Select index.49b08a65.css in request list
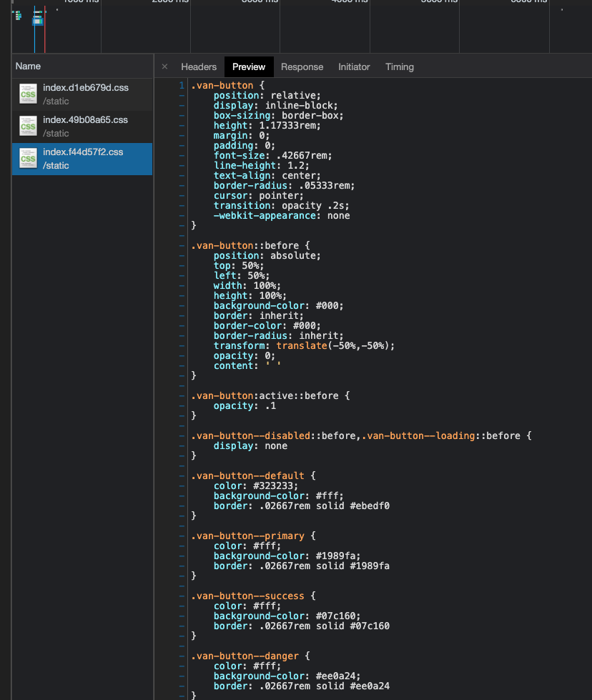The image size is (592, 700). click(x=82, y=127)
